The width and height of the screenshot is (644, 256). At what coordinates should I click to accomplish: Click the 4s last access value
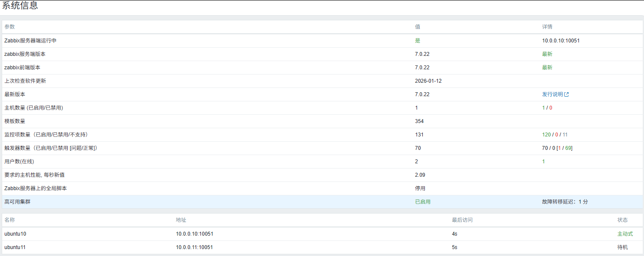coord(454,234)
